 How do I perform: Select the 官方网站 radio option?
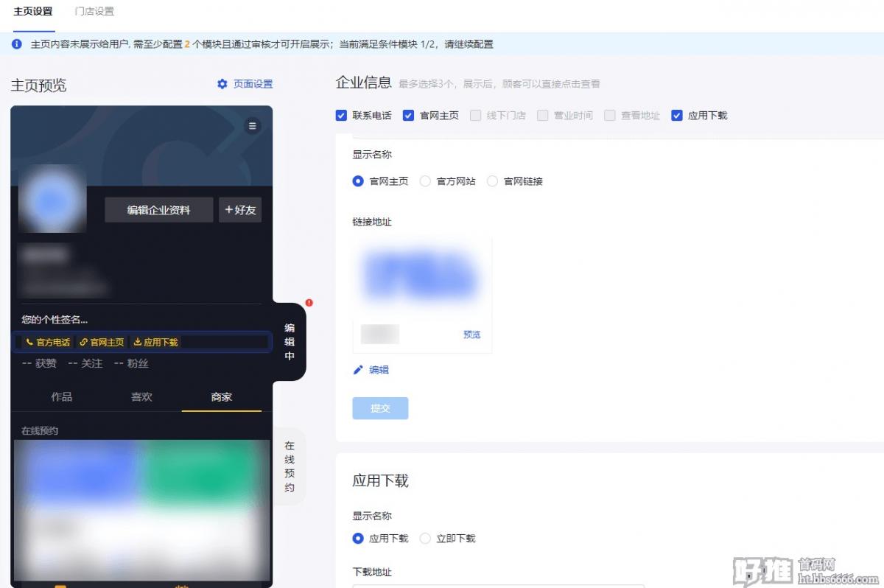pos(425,181)
